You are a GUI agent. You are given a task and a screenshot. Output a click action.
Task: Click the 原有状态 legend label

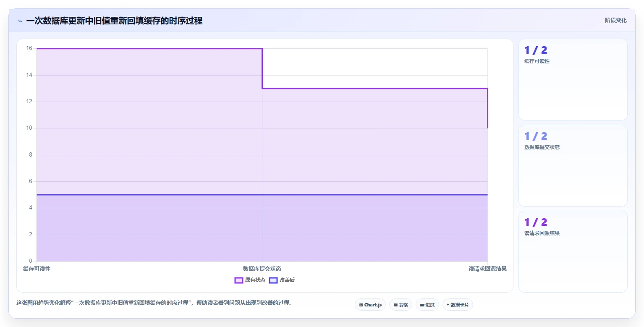coord(255,280)
